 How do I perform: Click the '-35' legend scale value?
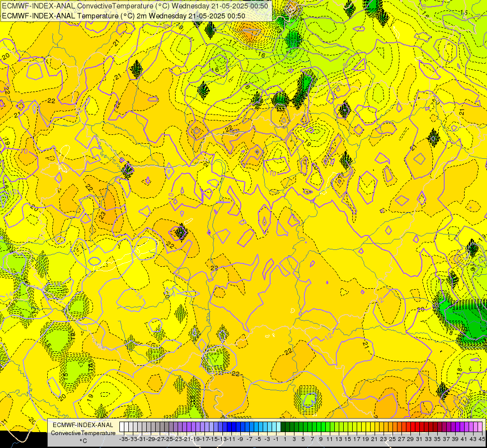click(124, 440)
